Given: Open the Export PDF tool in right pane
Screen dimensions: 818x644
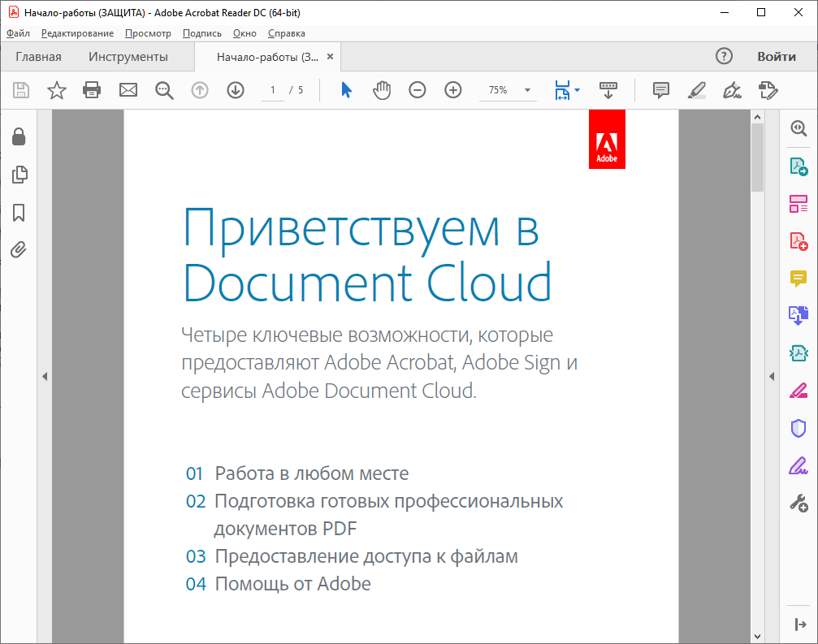Looking at the screenshot, I should coord(799,166).
